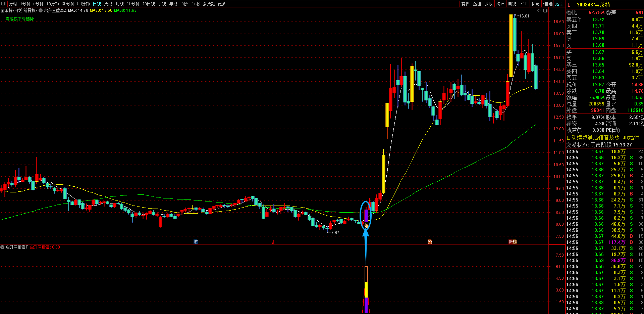Click the 财 financial marker on timeline
Image resolution: width=644 pixels, height=314 pixels.
(196, 242)
